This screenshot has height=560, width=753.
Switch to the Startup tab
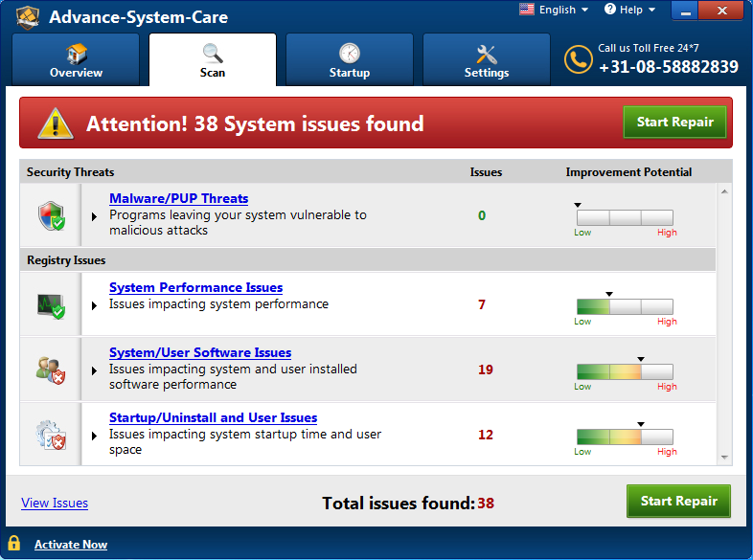pyautogui.click(x=350, y=59)
